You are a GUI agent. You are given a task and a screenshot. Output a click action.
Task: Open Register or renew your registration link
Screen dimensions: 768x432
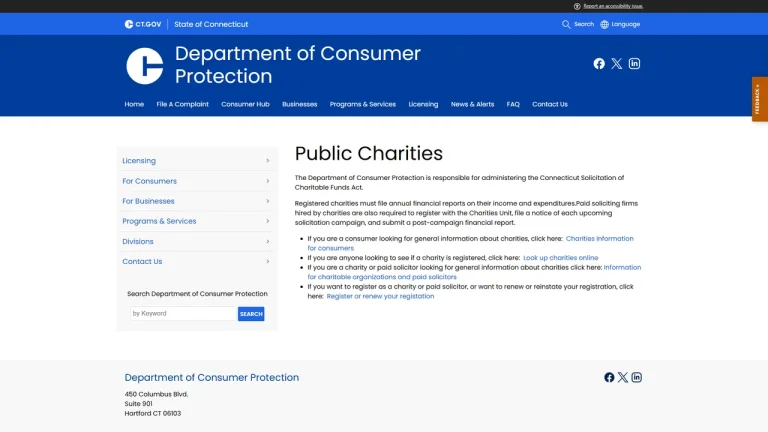(380, 296)
